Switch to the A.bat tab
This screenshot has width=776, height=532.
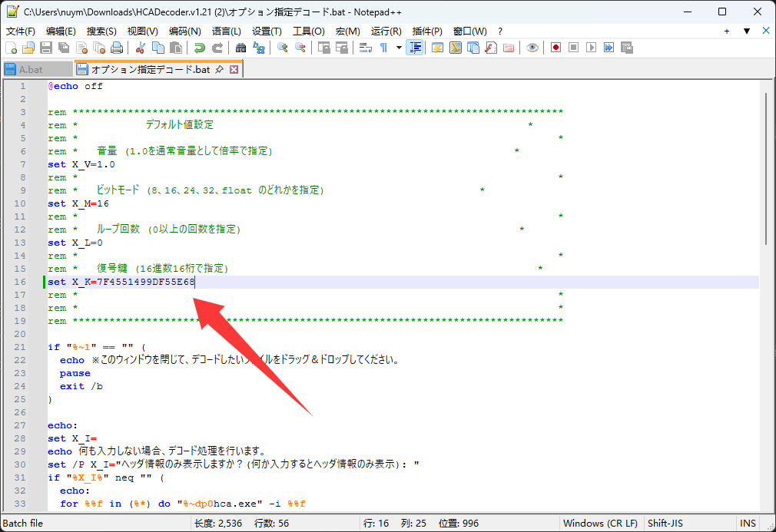point(31,70)
